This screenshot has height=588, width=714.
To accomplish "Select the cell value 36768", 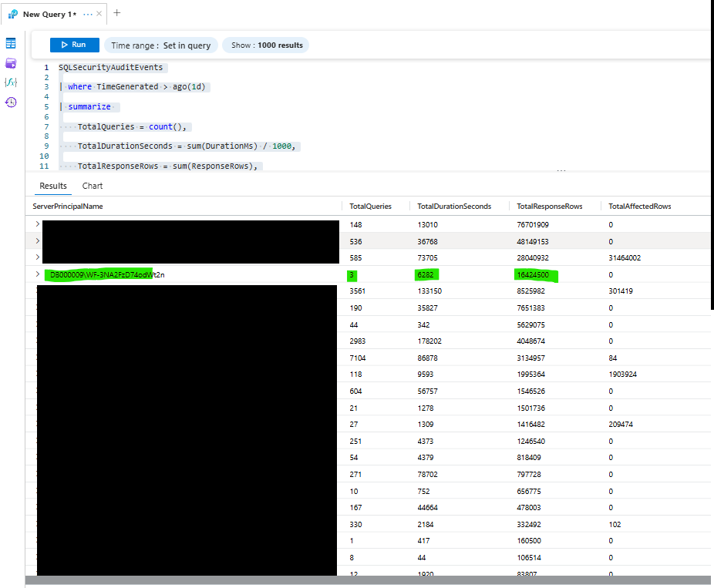I will [x=427, y=242].
